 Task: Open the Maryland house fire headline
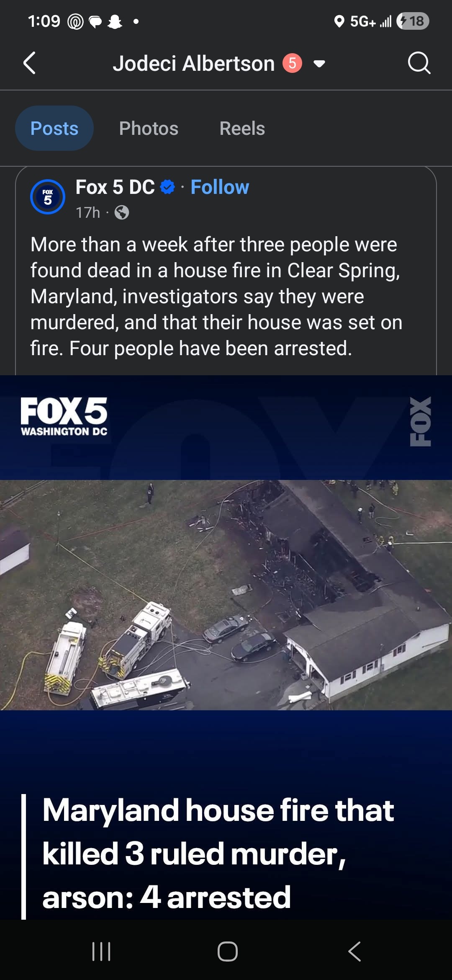218,854
